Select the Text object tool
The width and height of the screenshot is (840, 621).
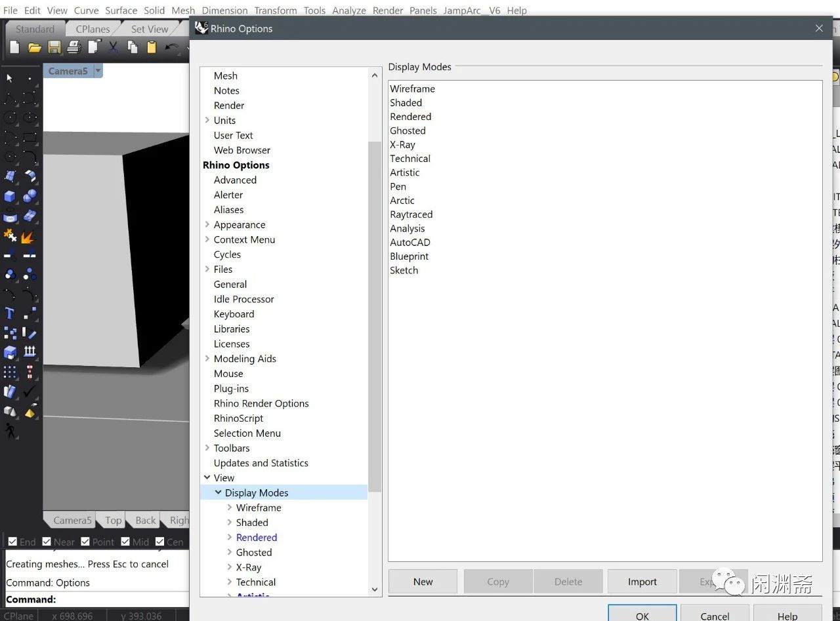[x=10, y=313]
